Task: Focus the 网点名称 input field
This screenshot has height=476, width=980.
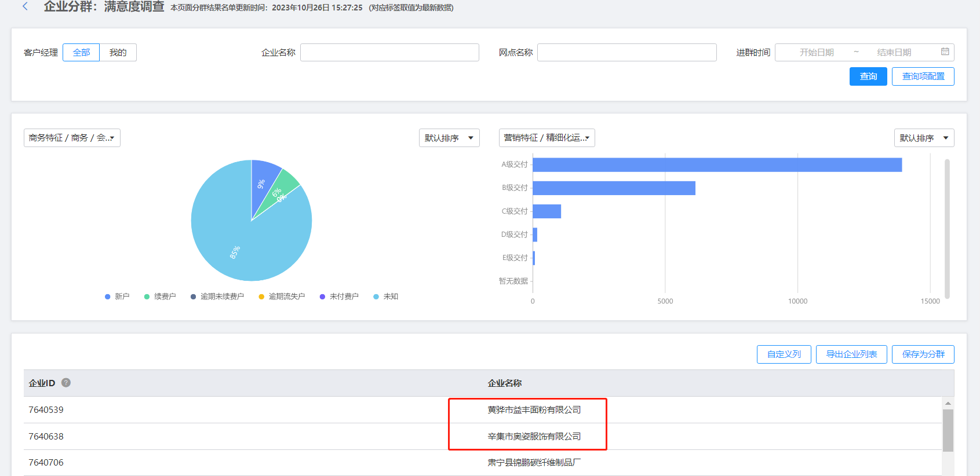Action: pos(627,52)
